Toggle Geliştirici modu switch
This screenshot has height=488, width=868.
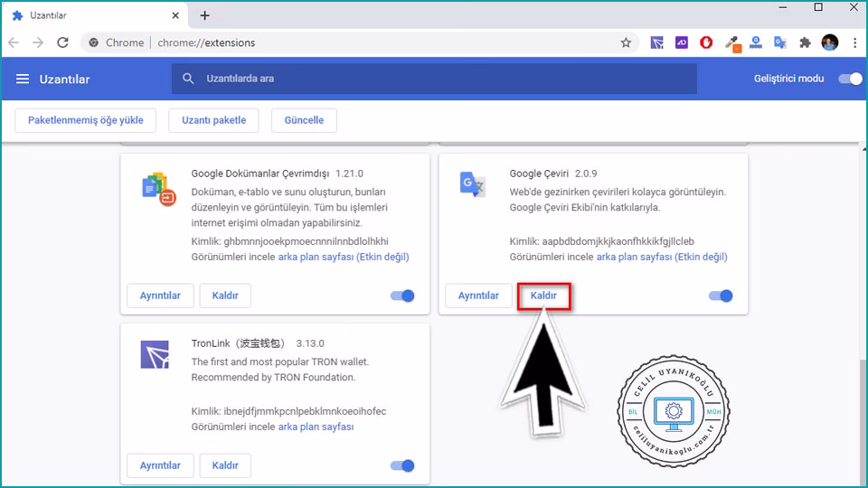click(850, 79)
